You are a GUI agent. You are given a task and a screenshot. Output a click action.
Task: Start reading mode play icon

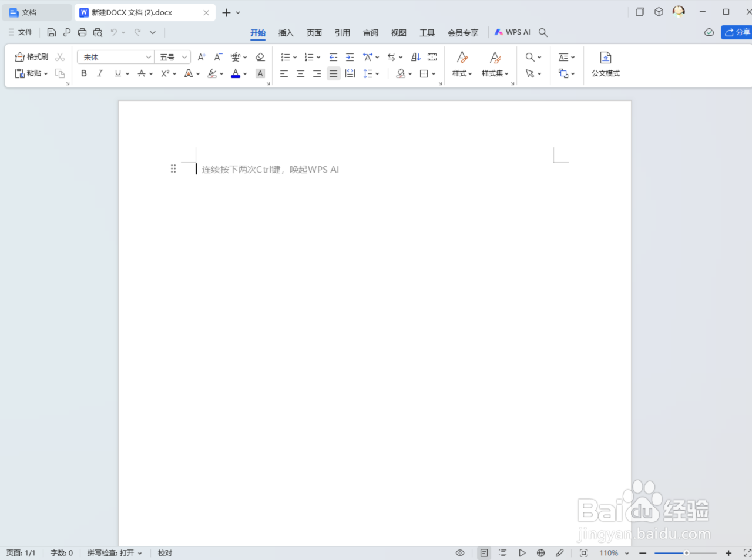[x=522, y=553]
